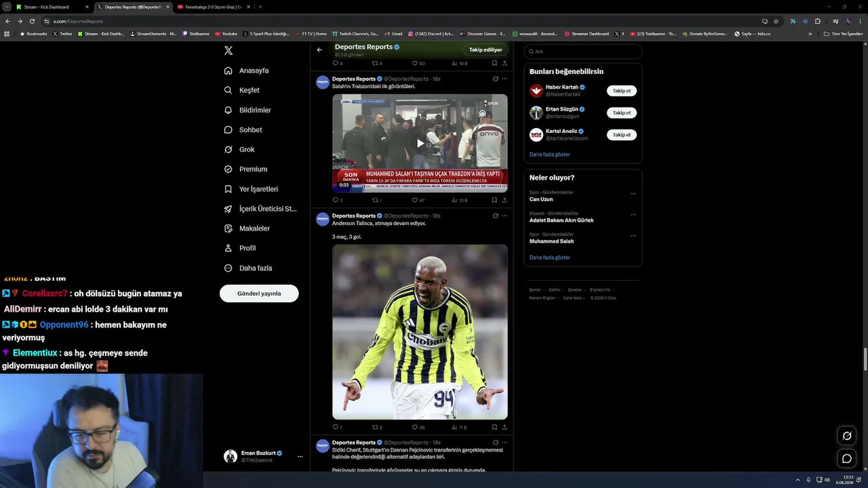Open Chrome extensions puzzle icon
The height and width of the screenshot is (488, 868).
[x=817, y=21]
